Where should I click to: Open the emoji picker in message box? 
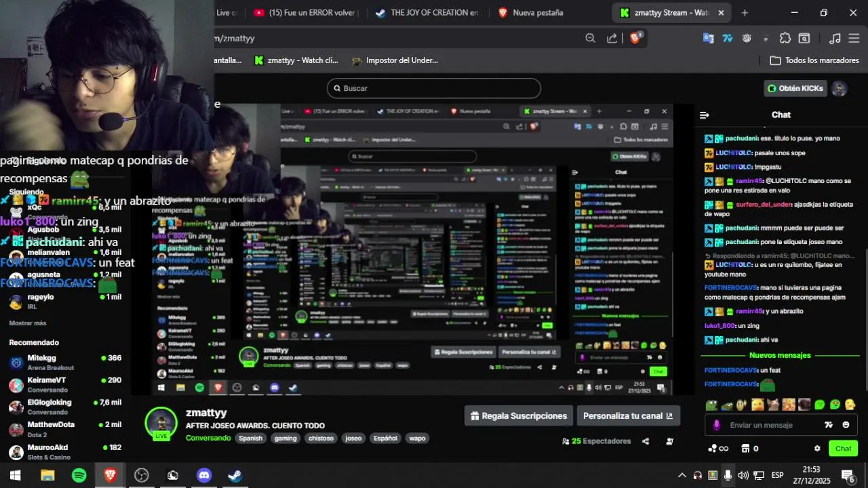[x=846, y=425]
